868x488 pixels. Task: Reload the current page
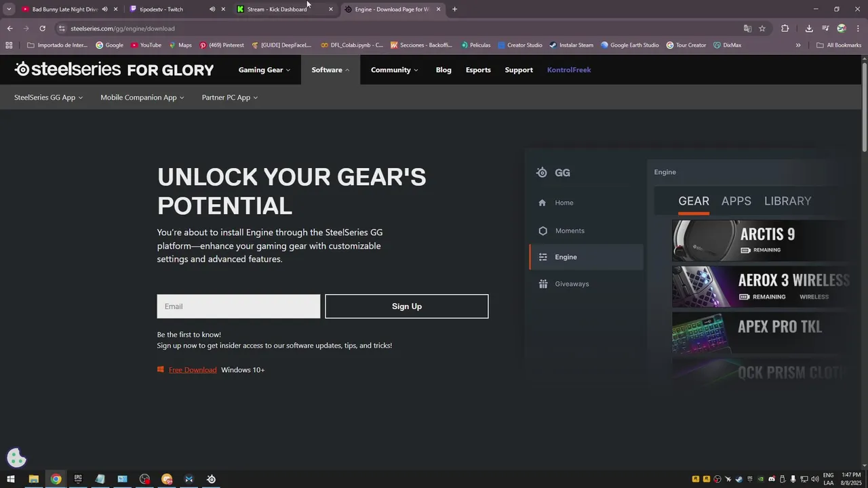(42, 28)
